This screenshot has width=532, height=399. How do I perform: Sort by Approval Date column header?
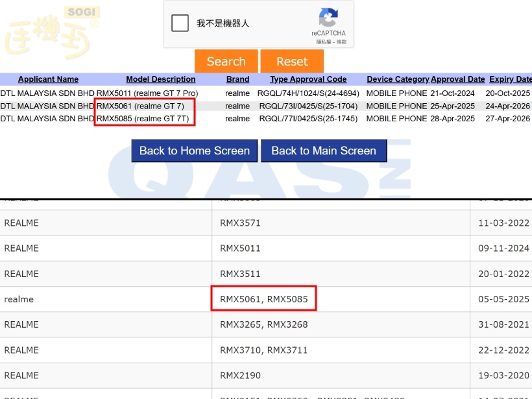(457, 79)
